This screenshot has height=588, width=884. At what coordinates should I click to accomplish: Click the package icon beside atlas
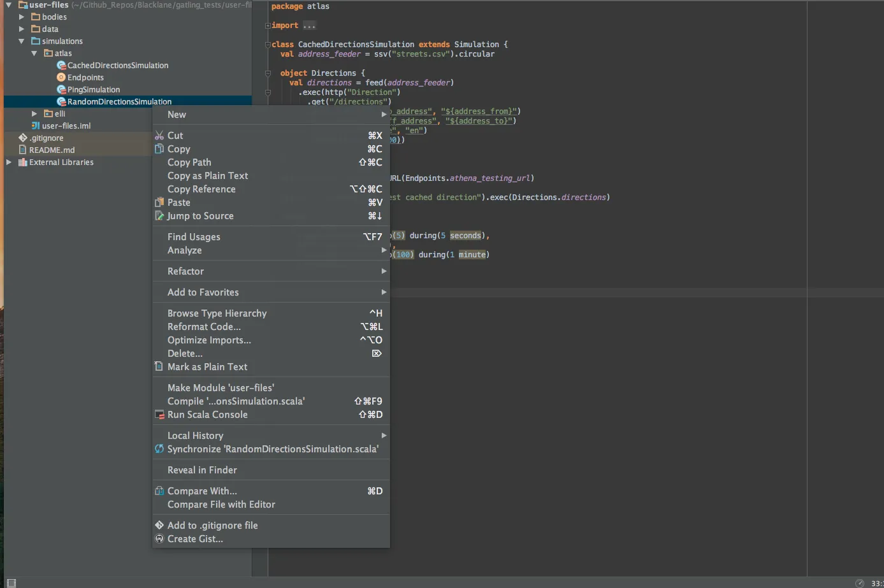(x=48, y=54)
